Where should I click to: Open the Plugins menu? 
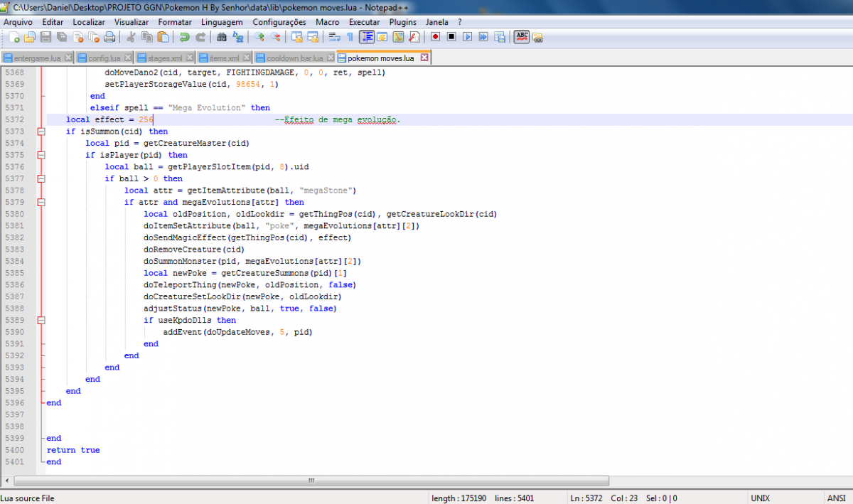point(403,22)
